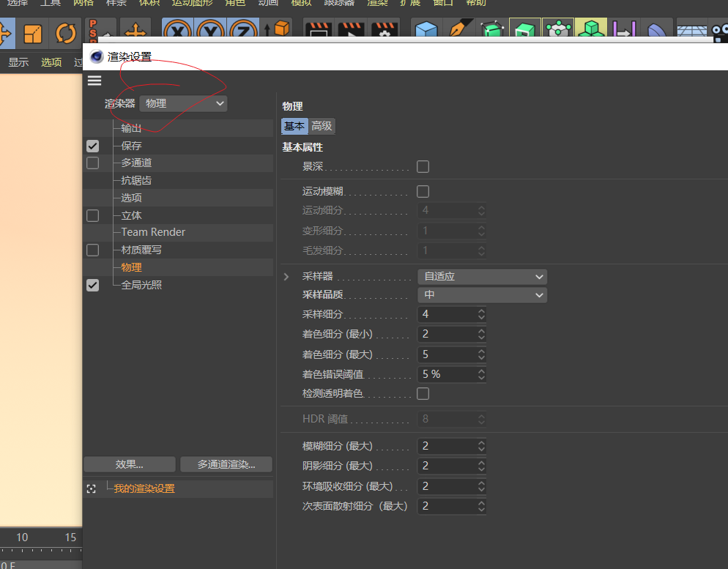Screen dimensions: 728x569
Task: Open the 渲染器 renderer dropdown
Action: click(183, 104)
